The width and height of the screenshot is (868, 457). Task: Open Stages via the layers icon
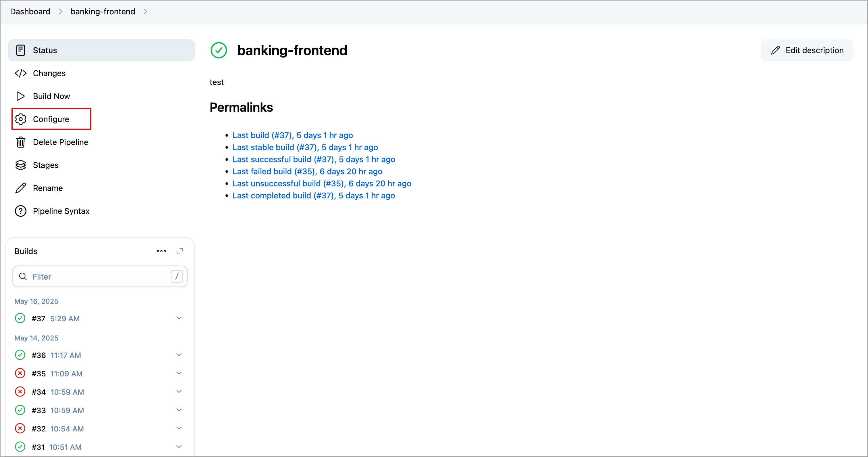tap(21, 165)
